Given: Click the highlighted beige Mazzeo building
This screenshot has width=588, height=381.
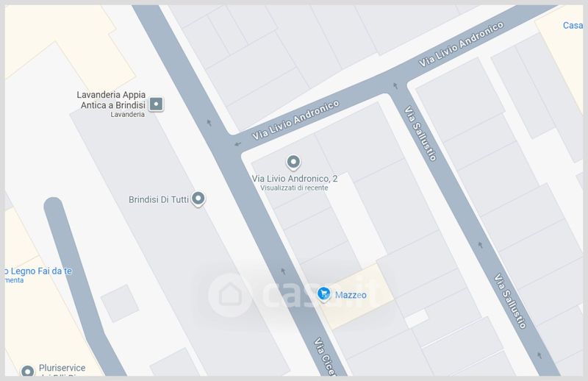Looking at the screenshot, I should 356,296.
